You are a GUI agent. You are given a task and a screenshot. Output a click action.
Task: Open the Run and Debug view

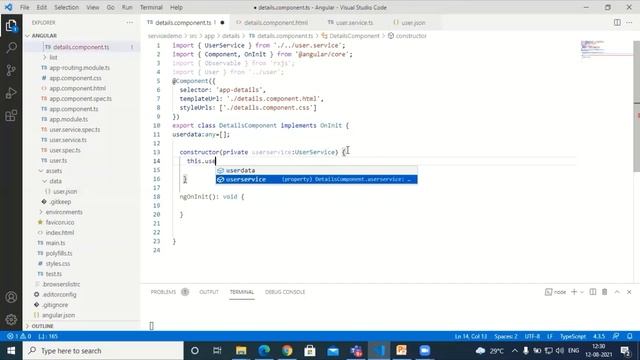[x=11, y=93]
